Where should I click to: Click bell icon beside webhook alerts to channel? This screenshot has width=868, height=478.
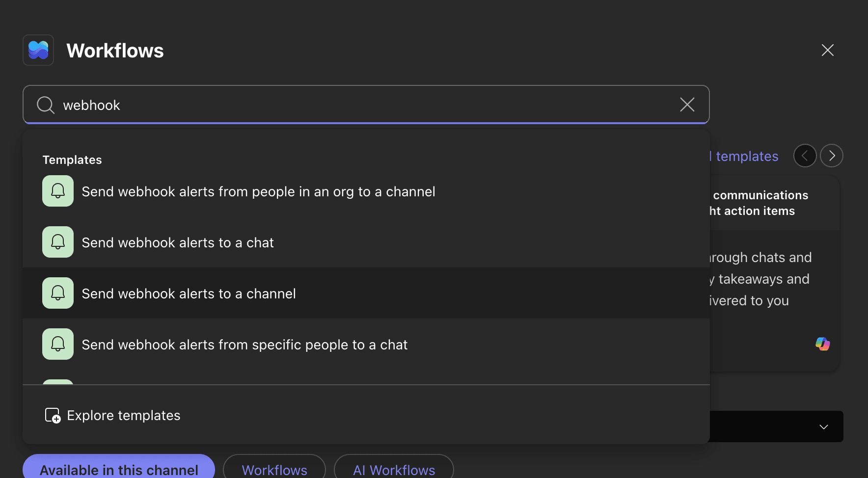(x=58, y=293)
